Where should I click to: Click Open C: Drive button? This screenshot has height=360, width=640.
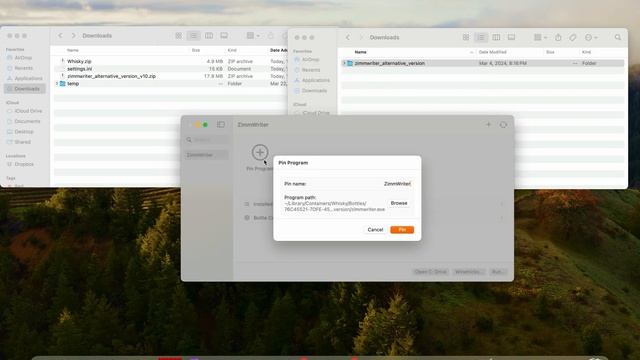(x=431, y=272)
